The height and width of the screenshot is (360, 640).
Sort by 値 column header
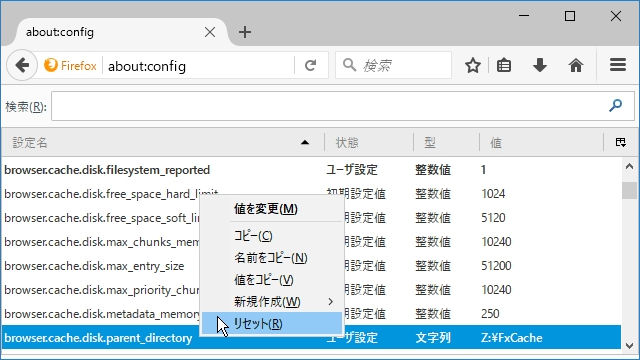coord(542,142)
